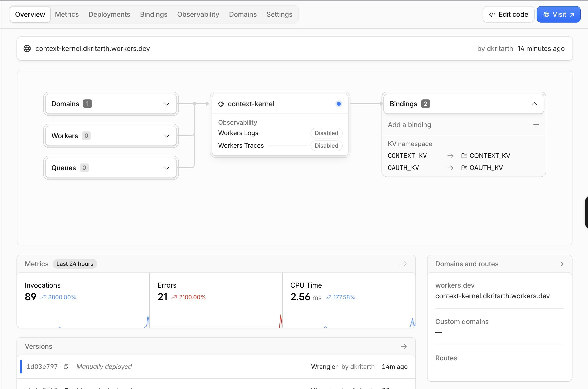Viewport: 588px width, 389px height.
Task: Click the arrow icon in OAUTH_KV row
Action: (450, 168)
